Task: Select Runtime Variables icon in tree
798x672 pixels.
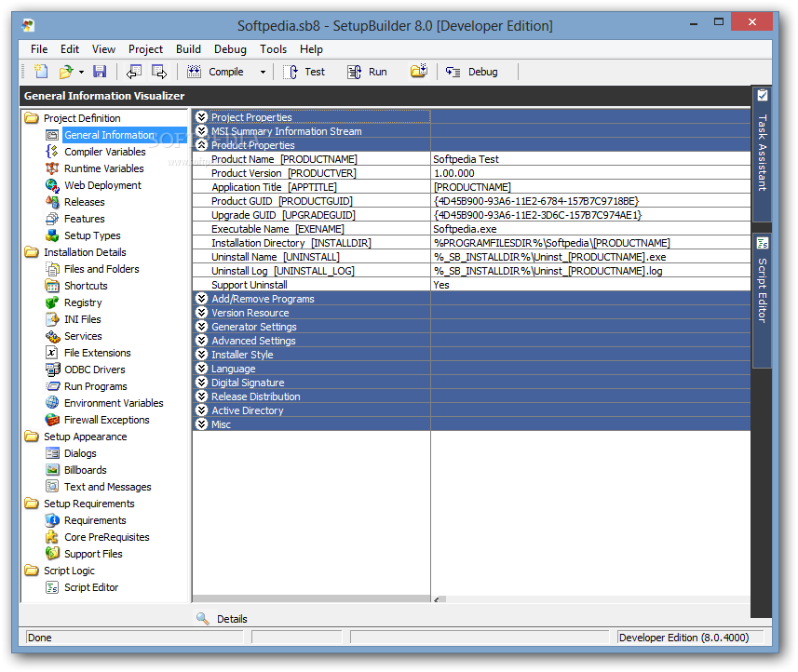Action: tap(52, 168)
